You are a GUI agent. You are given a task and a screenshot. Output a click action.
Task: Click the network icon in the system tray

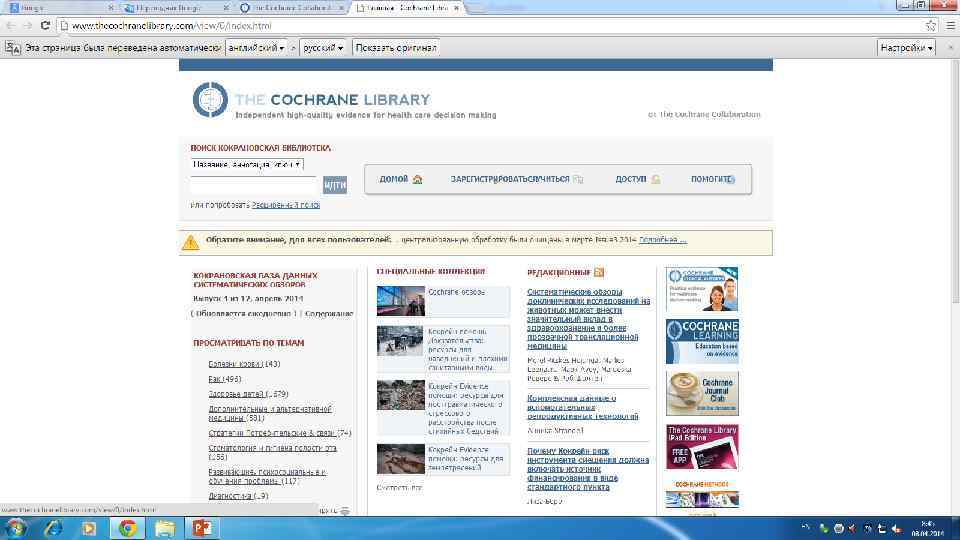882,528
